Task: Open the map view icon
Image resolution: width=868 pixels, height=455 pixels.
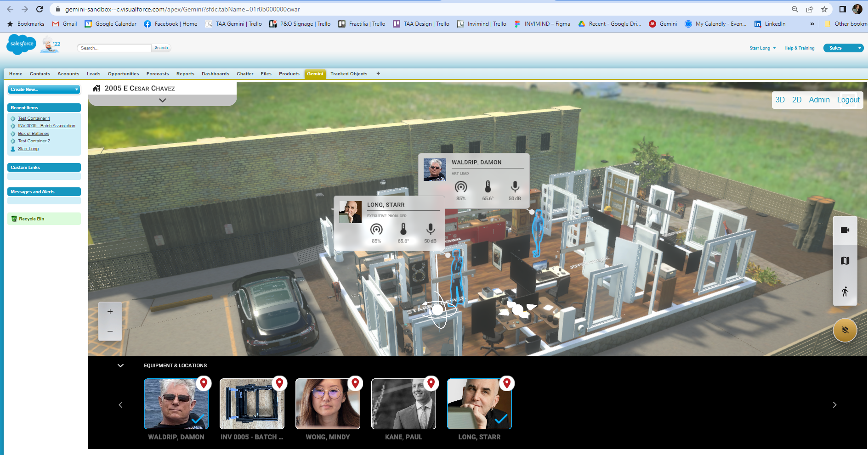Action: [x=845, y=260]
